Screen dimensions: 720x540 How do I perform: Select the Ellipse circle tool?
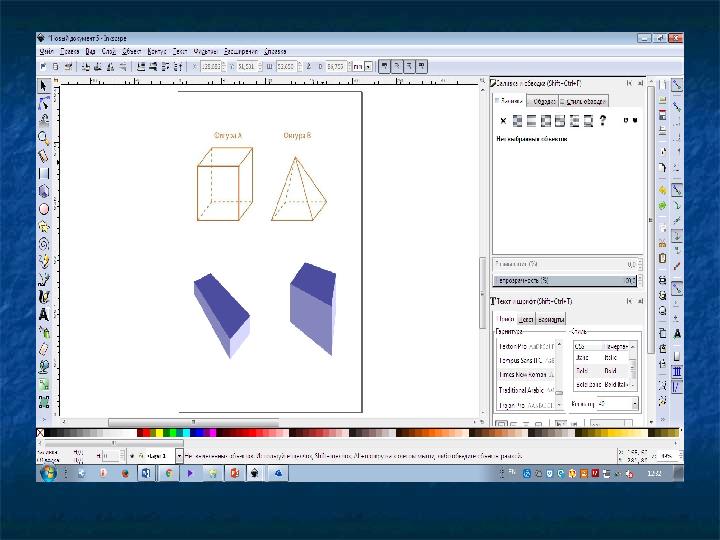(44, 209)
